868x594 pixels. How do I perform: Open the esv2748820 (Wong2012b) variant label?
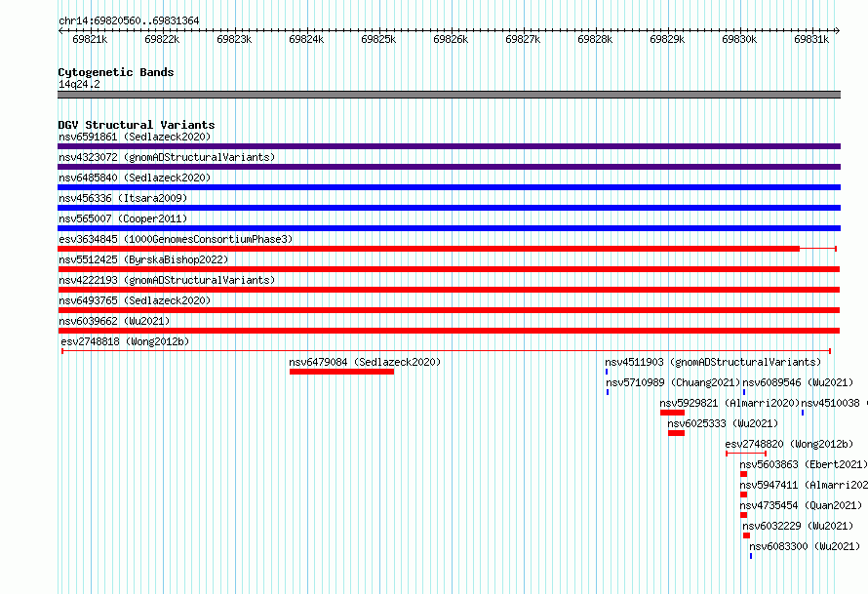point(789,444)
